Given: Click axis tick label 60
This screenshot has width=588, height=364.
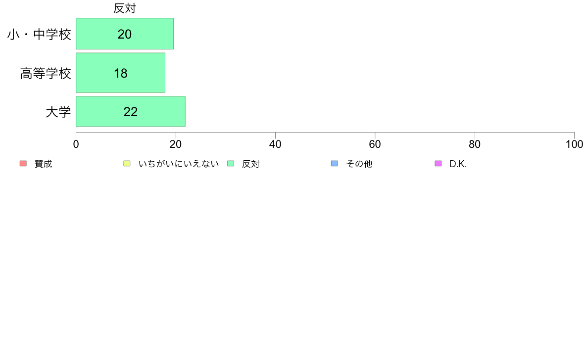Looking at the screenshot, I should pyautogui.click(x=375, y=144).
